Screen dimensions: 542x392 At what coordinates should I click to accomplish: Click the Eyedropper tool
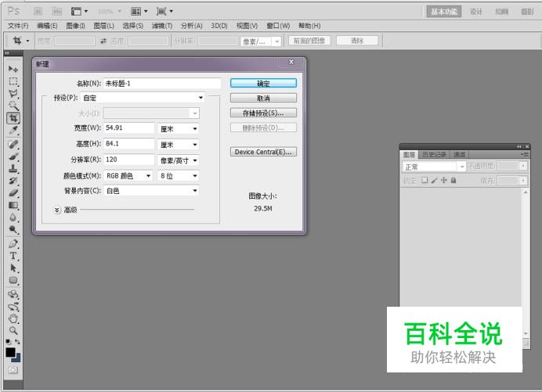coord(13,131)
